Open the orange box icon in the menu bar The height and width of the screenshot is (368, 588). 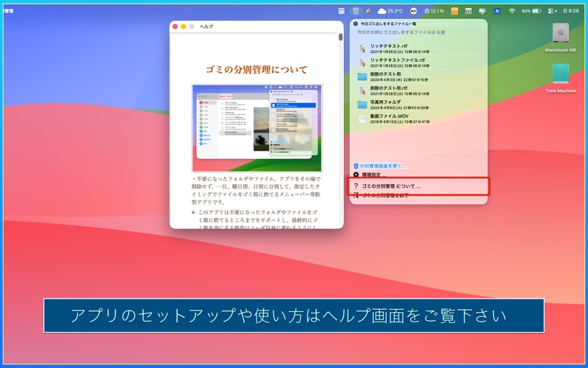click(x=454, y=11)
